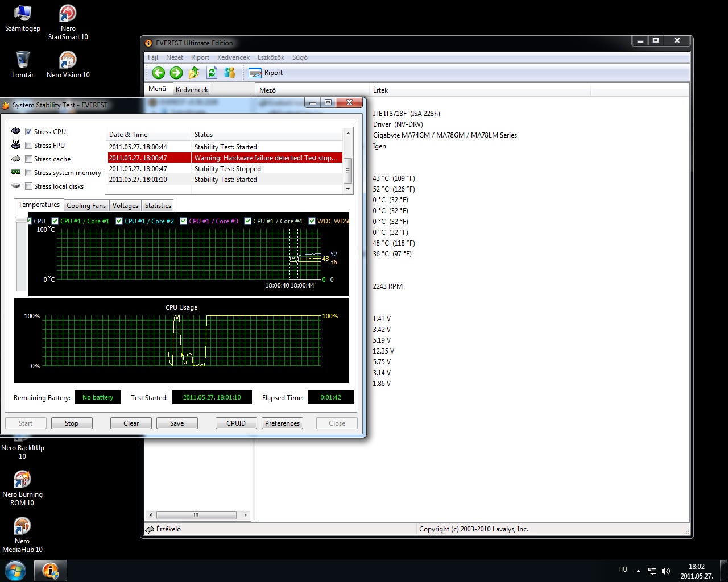Switch to Voltages tab
Screen dimensions: 728x582
(125, 206)
